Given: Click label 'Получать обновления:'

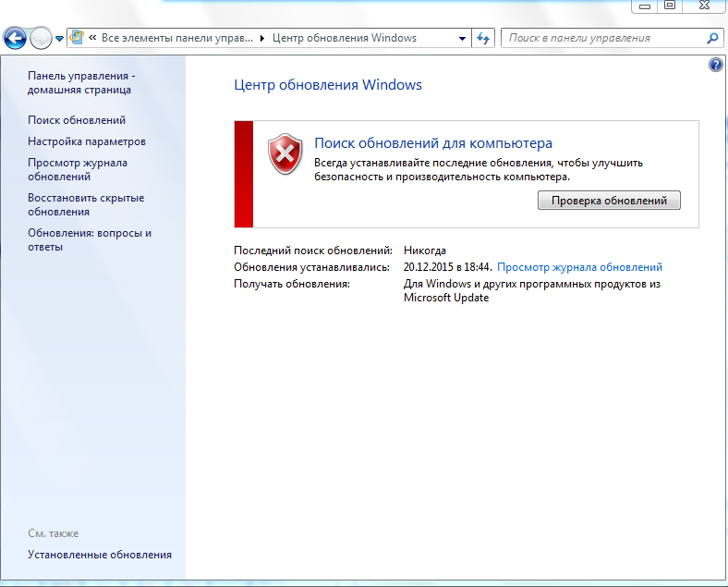Looking at the screenshot, I should [x=292, y=284].
